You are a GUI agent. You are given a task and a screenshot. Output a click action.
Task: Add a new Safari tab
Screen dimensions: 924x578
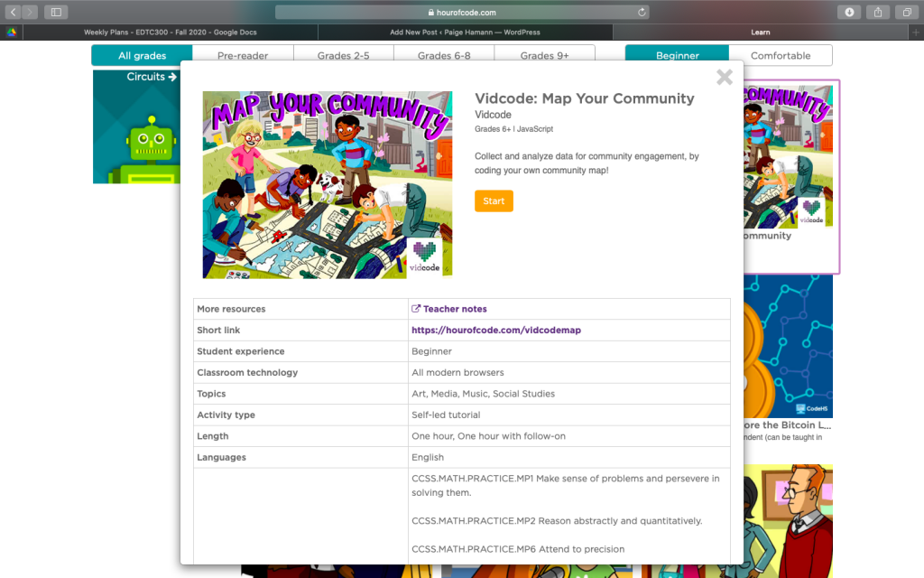pyautogui.click(x=916, y=33)
